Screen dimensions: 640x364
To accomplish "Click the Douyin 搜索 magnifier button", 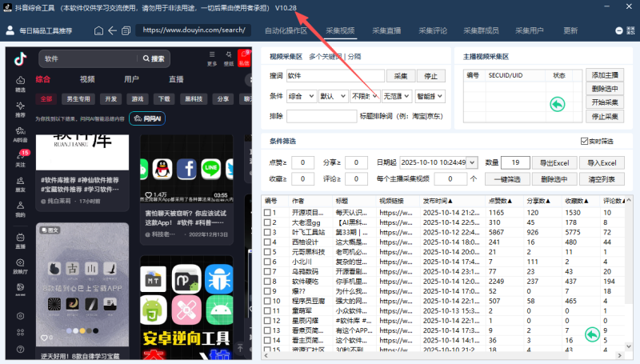I will coord(154,58).
